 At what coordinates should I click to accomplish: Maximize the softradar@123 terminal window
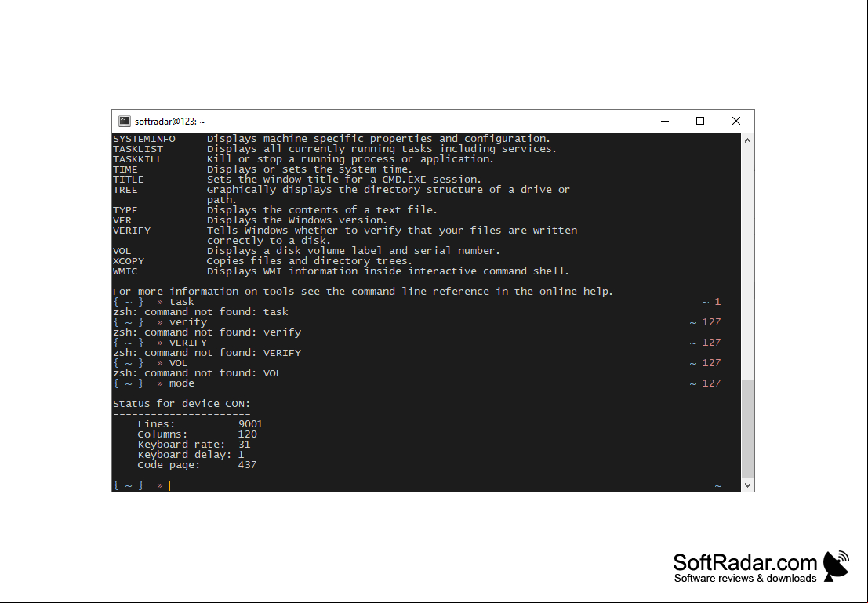point(700,122)
